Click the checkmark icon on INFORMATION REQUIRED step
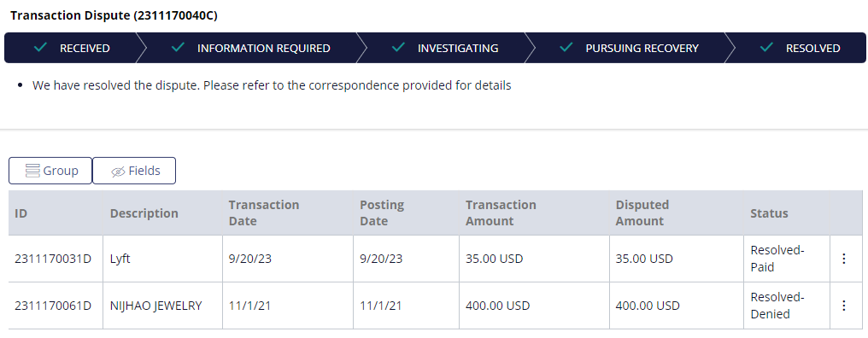This screenshot has height=338, width=868. (178, 48)
